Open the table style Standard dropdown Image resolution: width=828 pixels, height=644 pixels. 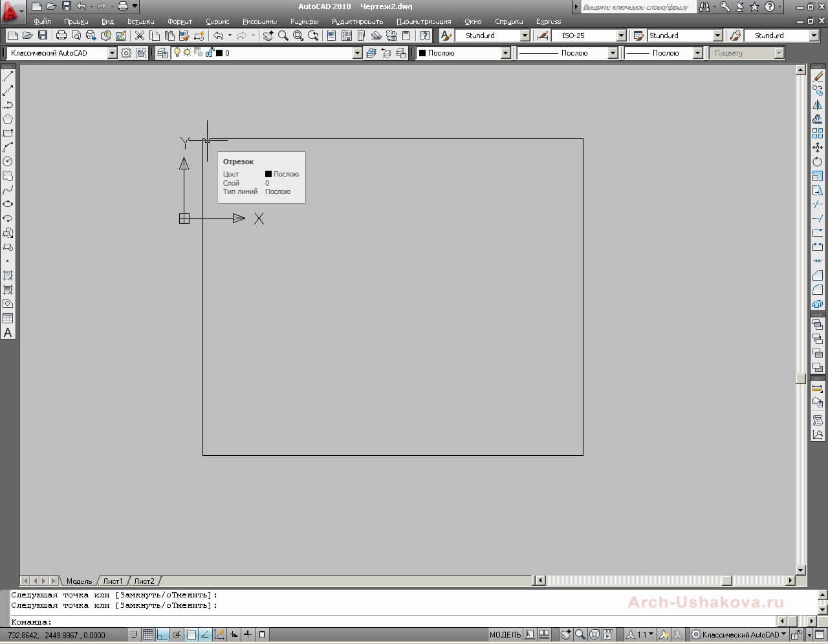(x=717, y=36)
